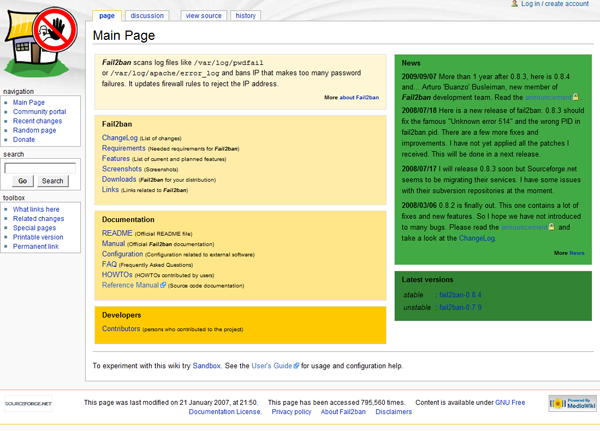
Task: Open unstable version fail2ban-0.7.9
Action: point(460,307)
